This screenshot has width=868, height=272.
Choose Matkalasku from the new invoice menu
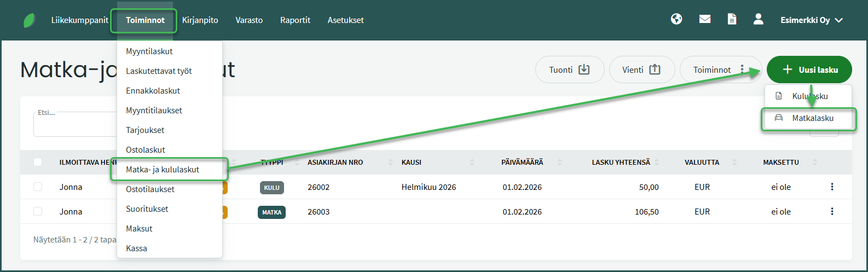[812, 118]
